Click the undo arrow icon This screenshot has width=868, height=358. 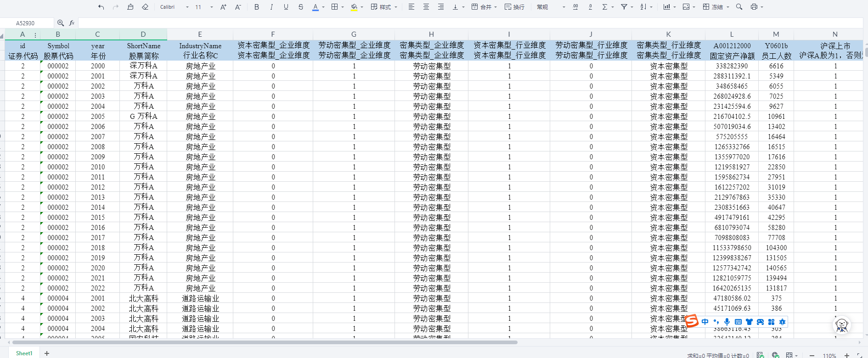point(101,7)
